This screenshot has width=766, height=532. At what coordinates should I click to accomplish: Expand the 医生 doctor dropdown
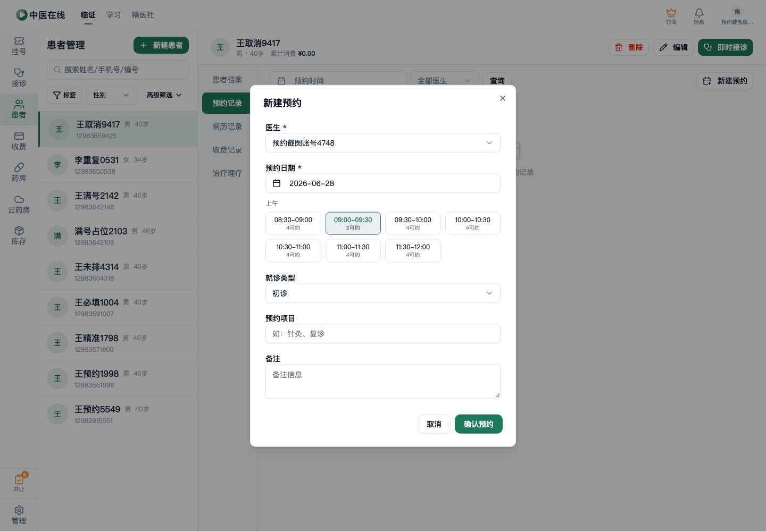point(383,143)
